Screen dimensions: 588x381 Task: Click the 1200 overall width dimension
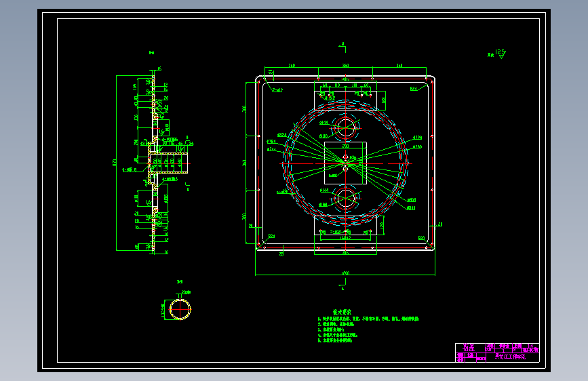tap(345, 273)
